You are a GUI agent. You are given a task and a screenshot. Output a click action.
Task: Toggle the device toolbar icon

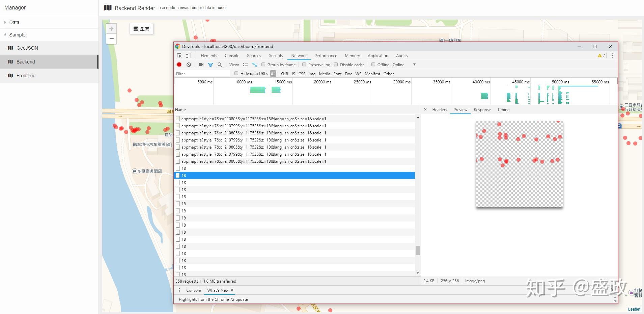[189, 55]
